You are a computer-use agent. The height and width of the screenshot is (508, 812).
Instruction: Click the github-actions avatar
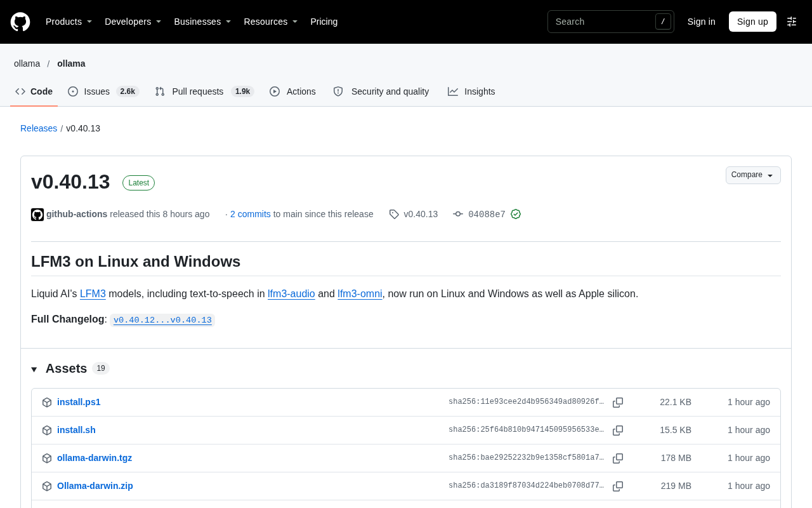pyautogui.click(x=37, y=215)
